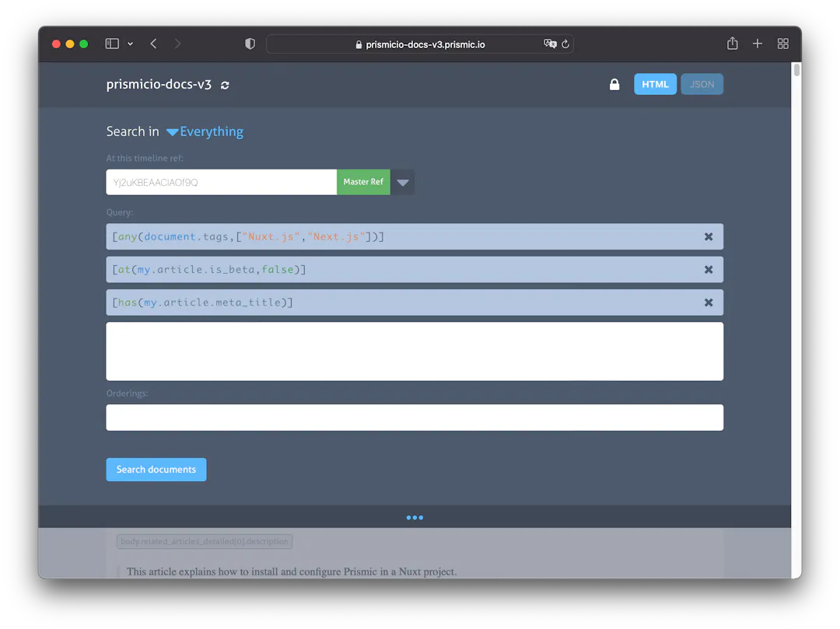Click the privacy shield icon in the toolbar
Screen dimensions: 840x629
[x=250, y=44]
